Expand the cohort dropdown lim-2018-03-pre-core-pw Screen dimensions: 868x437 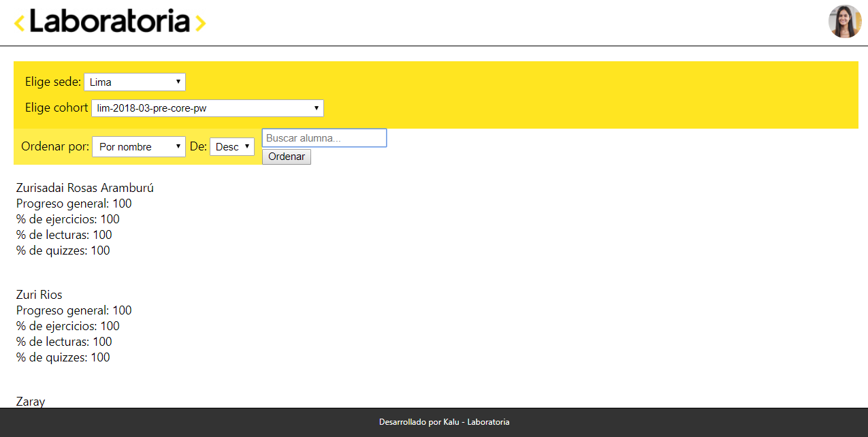[x=208, y=108]
